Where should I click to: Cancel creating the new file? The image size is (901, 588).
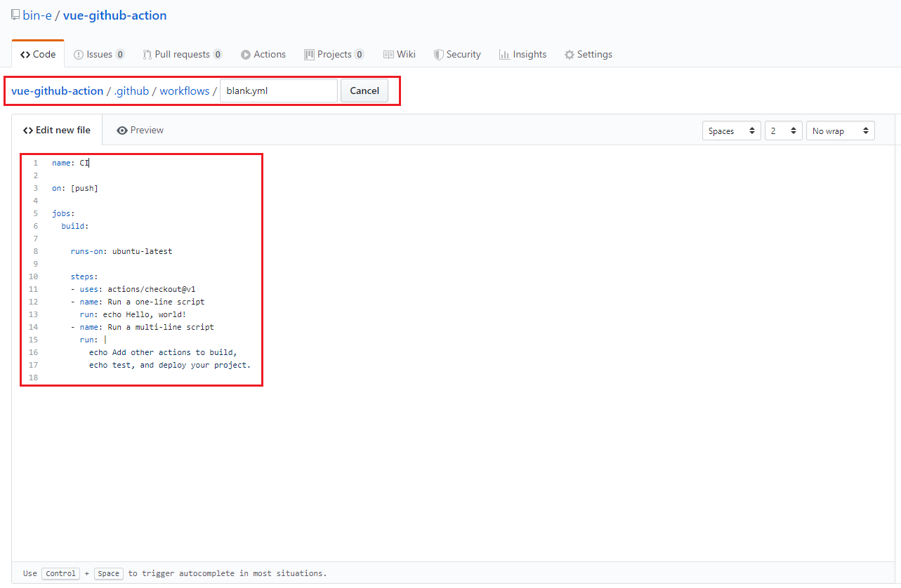pyautogui.click(x=364, y=91)
